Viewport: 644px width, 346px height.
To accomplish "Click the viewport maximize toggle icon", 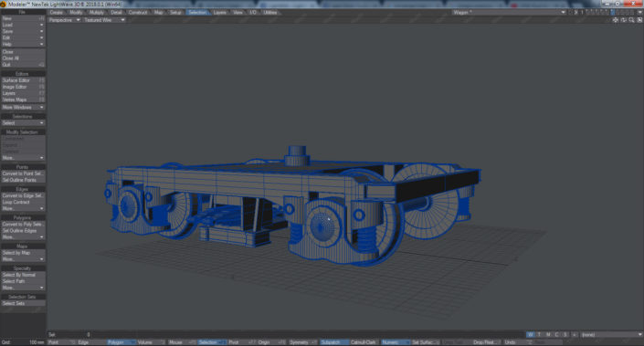I will (x=639, y=20).
